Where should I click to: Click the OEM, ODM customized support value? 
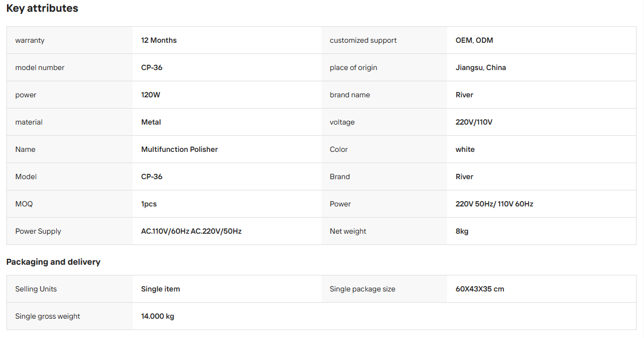tap(474, 40)
